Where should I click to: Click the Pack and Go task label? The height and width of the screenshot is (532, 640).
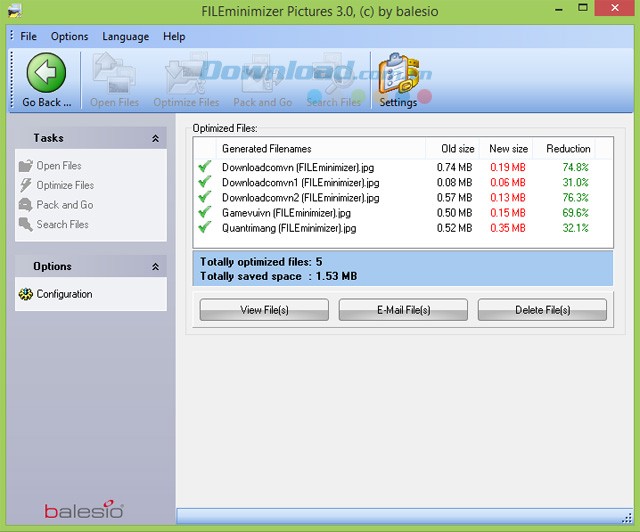coord(65,205)
